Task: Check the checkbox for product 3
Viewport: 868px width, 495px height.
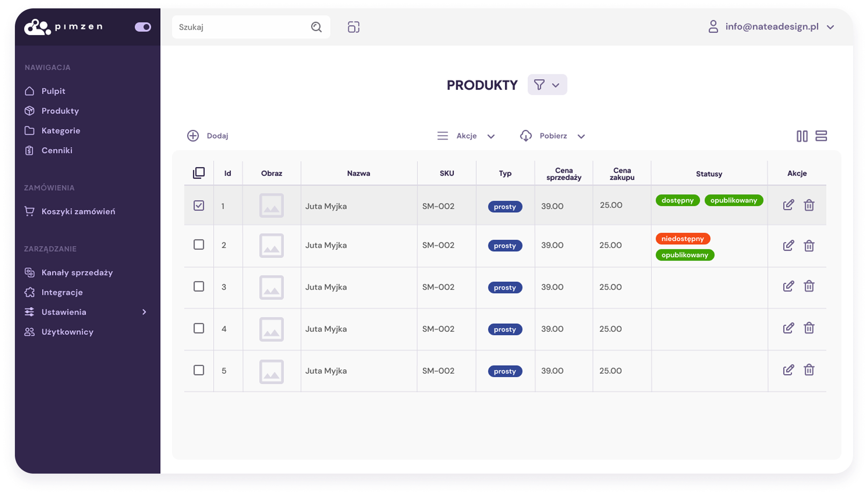Action: 199,286
